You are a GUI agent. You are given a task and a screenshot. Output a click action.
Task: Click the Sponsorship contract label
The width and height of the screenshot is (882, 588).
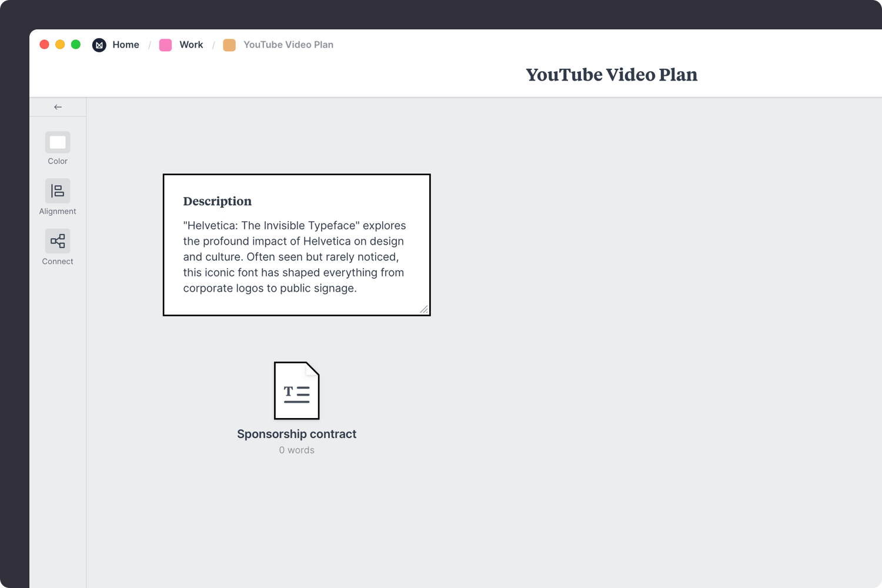tap(296, 434)
